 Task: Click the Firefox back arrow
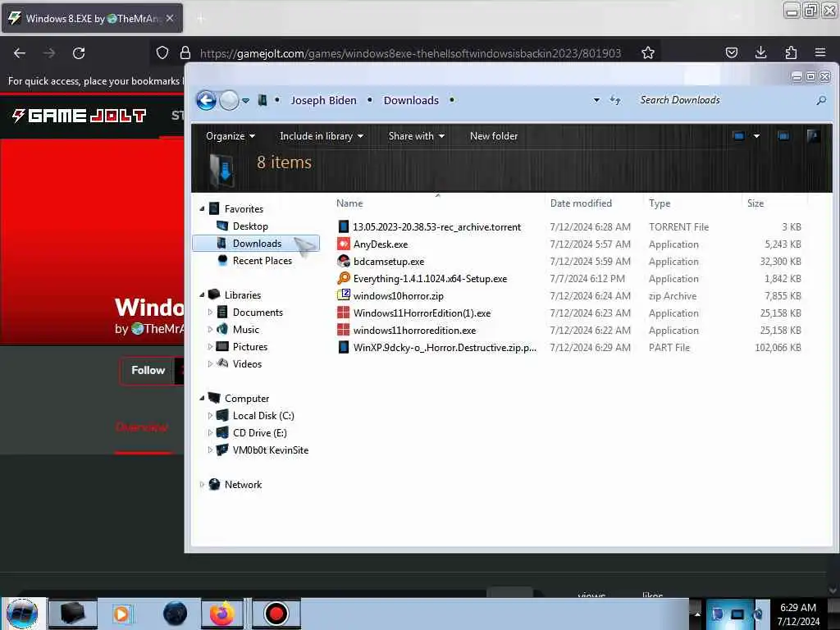pos(20,53)
